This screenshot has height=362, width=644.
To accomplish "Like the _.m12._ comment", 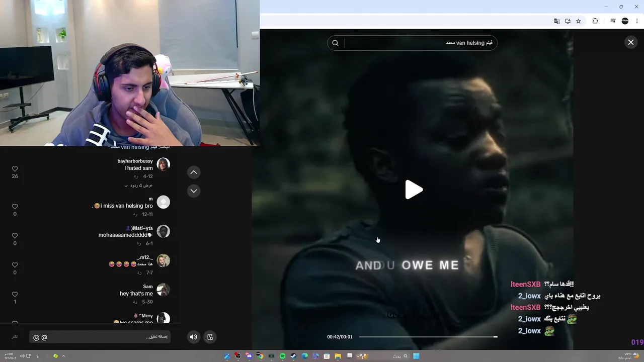I will [x=15, y=265].
